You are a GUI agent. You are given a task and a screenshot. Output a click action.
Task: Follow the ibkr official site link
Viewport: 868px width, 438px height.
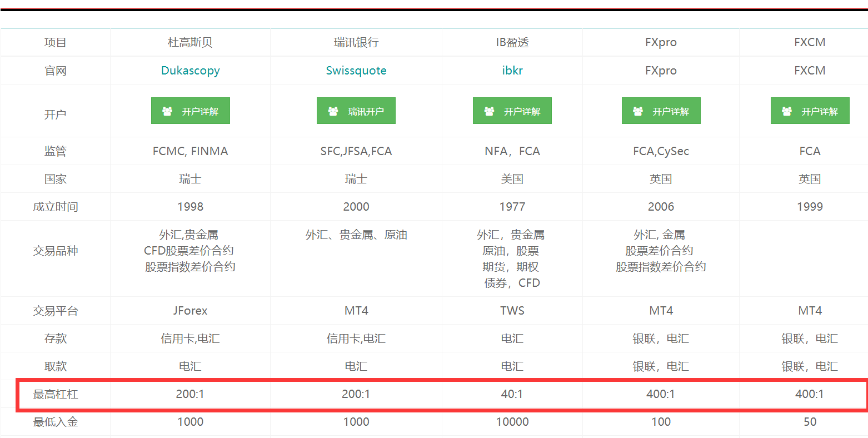512,71
